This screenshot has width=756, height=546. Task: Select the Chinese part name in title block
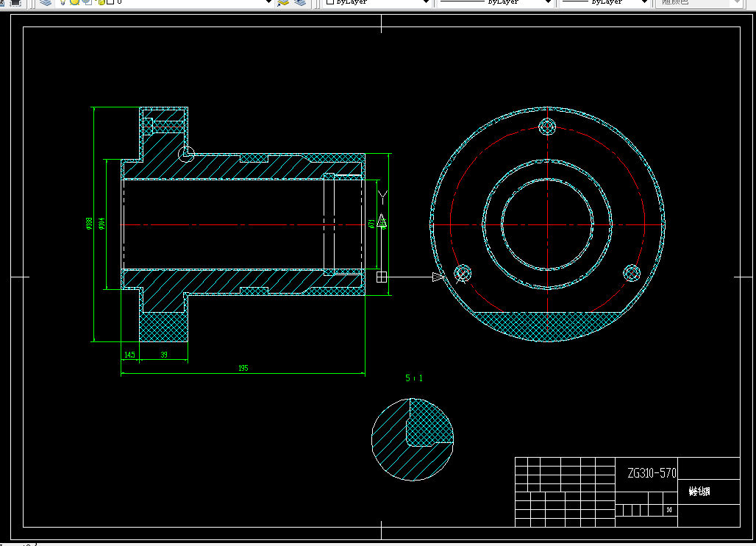[x=699, y=492]
